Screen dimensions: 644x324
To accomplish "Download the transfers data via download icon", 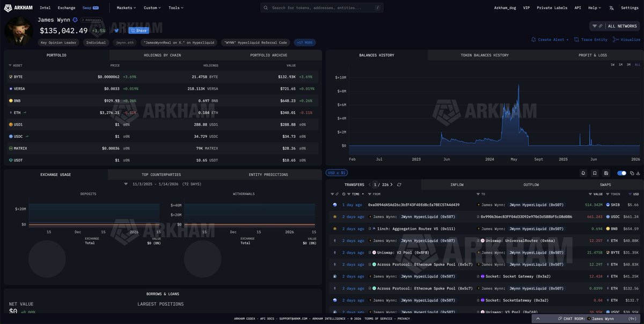I will click(638, 173).
